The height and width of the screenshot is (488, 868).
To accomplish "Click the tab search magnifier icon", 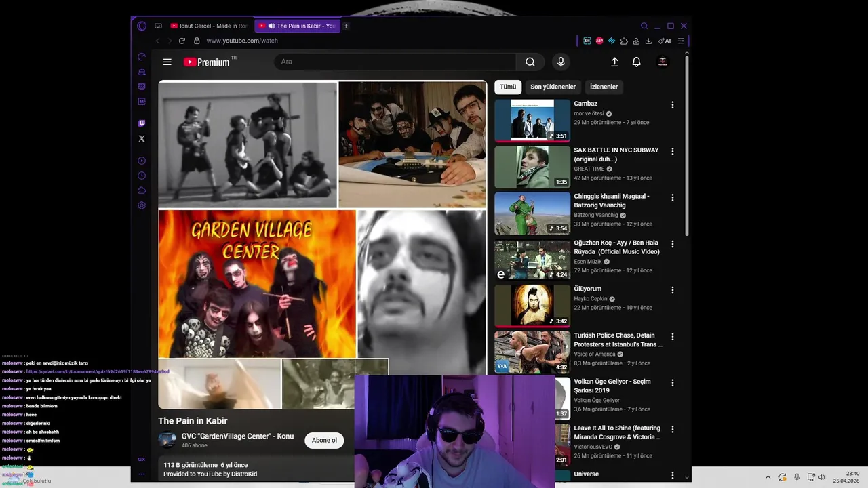I will pos(644,26).
